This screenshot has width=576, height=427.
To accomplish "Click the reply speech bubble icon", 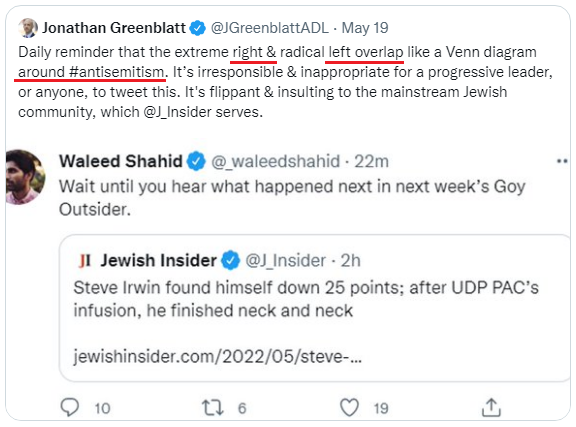I will pyautogui.click(x=69, y=408).
